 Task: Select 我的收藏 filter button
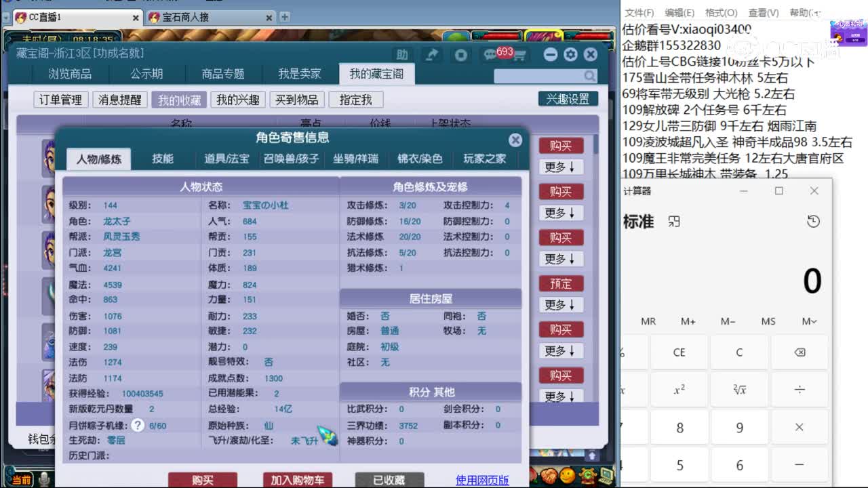tap(179, 100)
